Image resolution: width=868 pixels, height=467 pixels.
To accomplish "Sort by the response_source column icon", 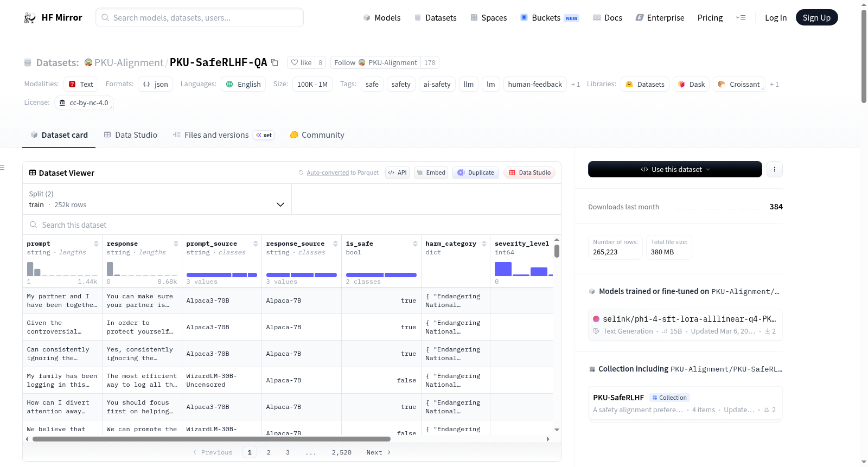I will click(x=335, y=244).
